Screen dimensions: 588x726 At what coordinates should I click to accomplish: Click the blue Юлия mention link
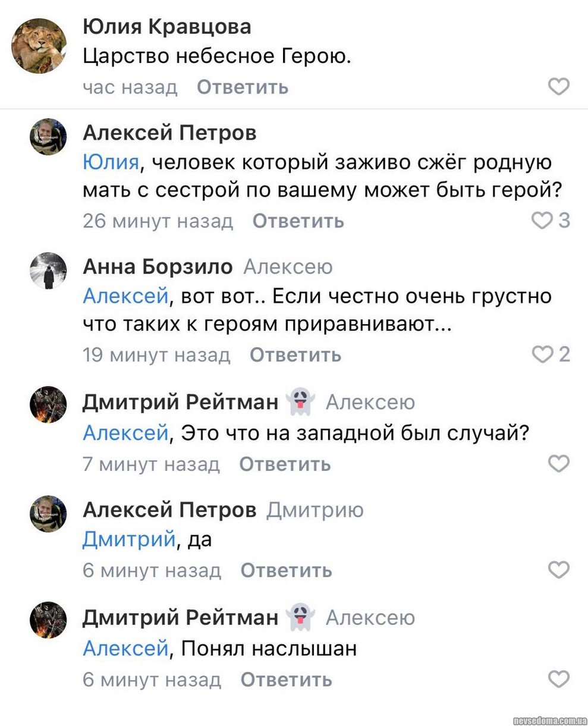[111, 161]
